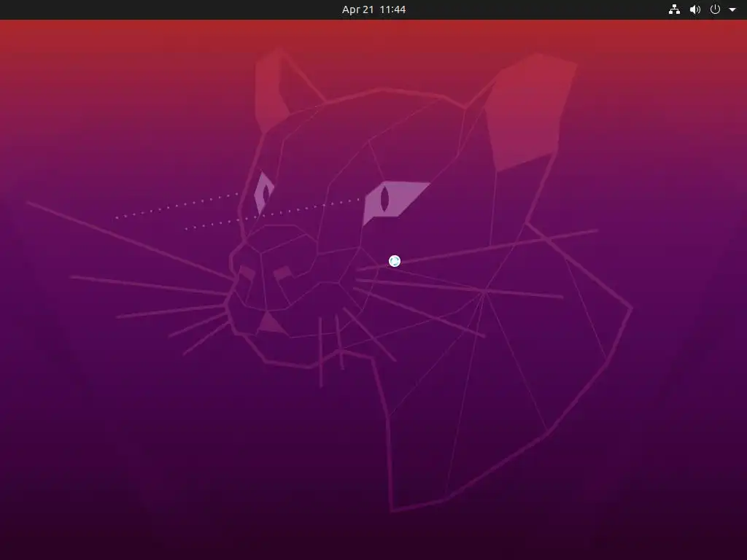
Task: Click the wired network status icon
Action: coord(674,9)
